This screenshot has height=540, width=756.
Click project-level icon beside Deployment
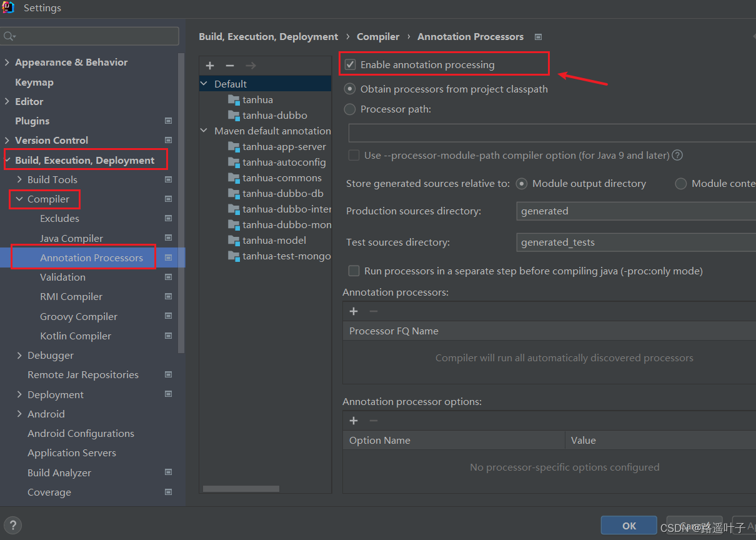[x=168, y=394]
